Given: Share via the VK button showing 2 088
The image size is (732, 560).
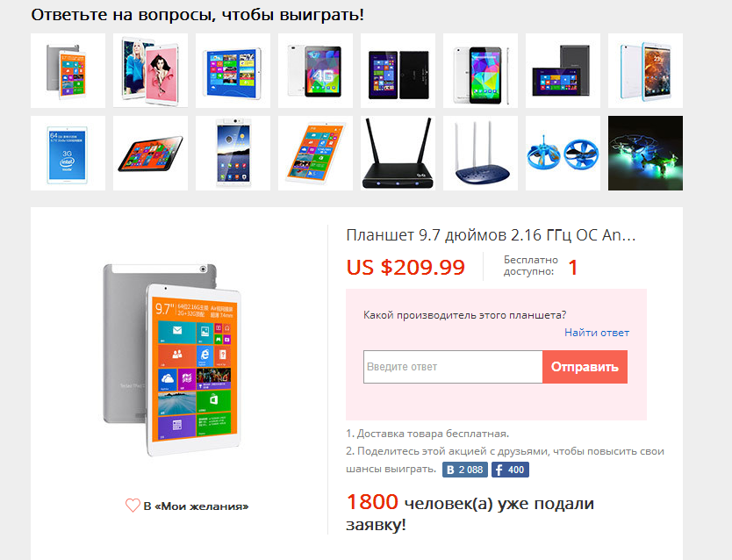Looking at the screenshot, I should (x=465, y=470).
